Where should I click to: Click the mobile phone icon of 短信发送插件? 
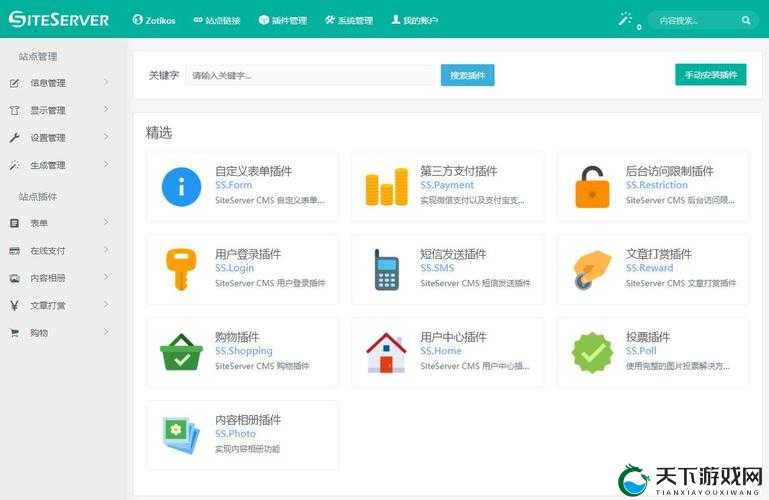click(x=386, y=270)
